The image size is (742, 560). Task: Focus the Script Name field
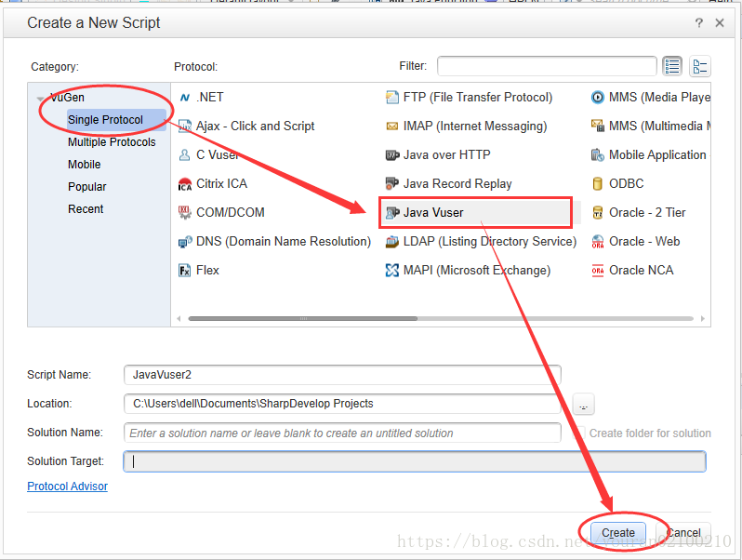pyautogui.click(x=342, y=375)
